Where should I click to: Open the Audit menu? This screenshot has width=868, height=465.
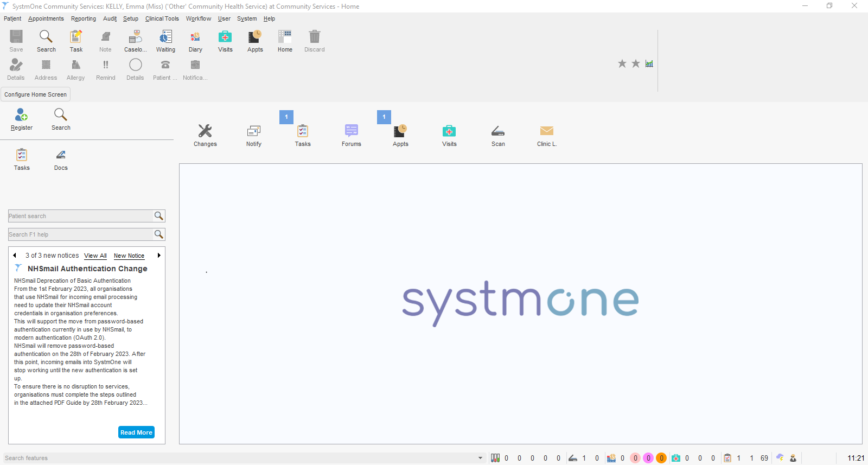coord(110,18)
